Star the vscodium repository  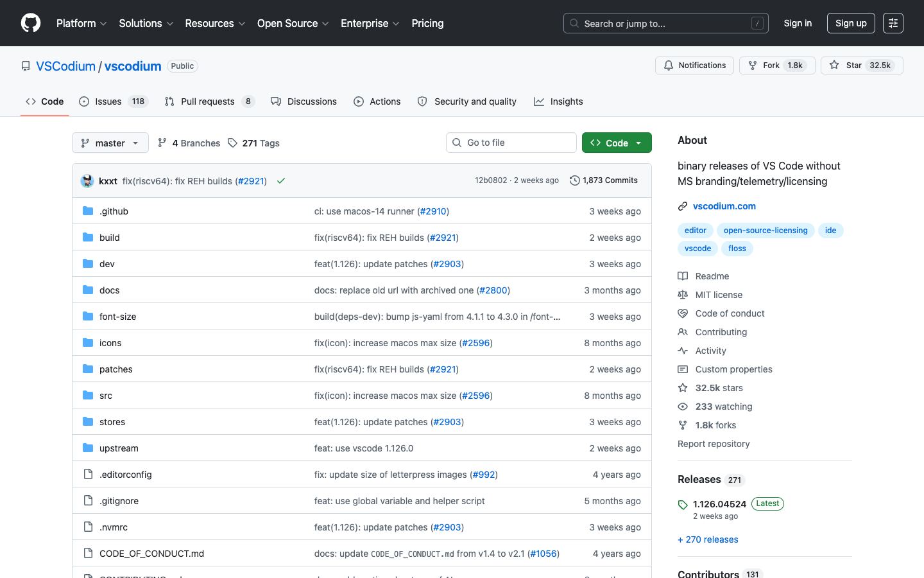coord(862,66)
